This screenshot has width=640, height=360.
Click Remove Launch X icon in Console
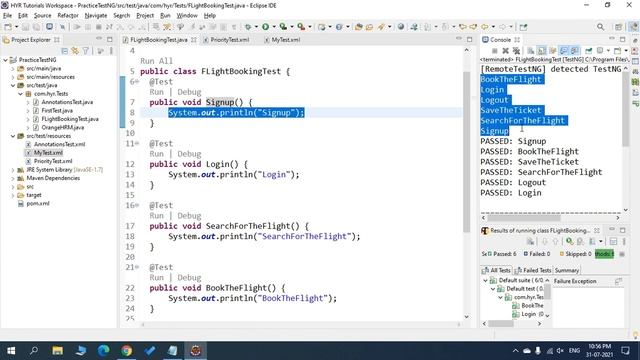click(x=505, y=51)
